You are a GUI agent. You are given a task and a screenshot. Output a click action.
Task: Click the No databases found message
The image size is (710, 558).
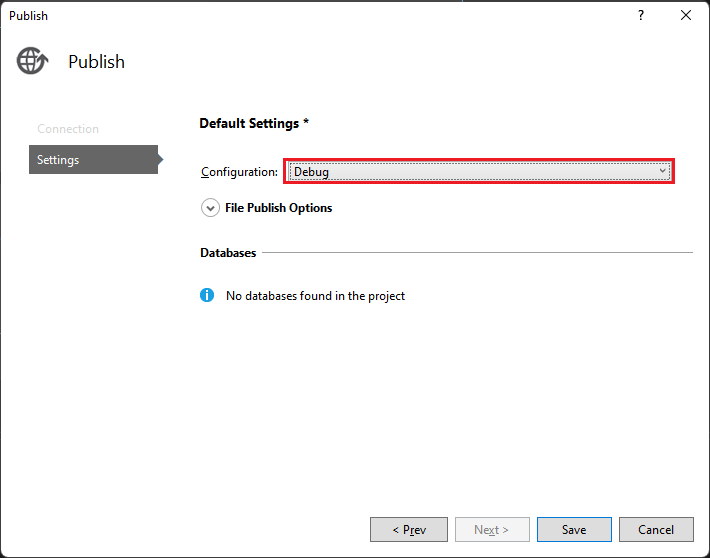point(315,296)
